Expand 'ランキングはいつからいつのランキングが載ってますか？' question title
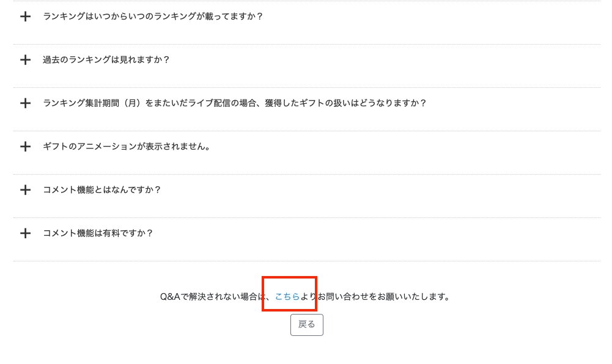This screenshot has height=364, width=612. [153, 16]
